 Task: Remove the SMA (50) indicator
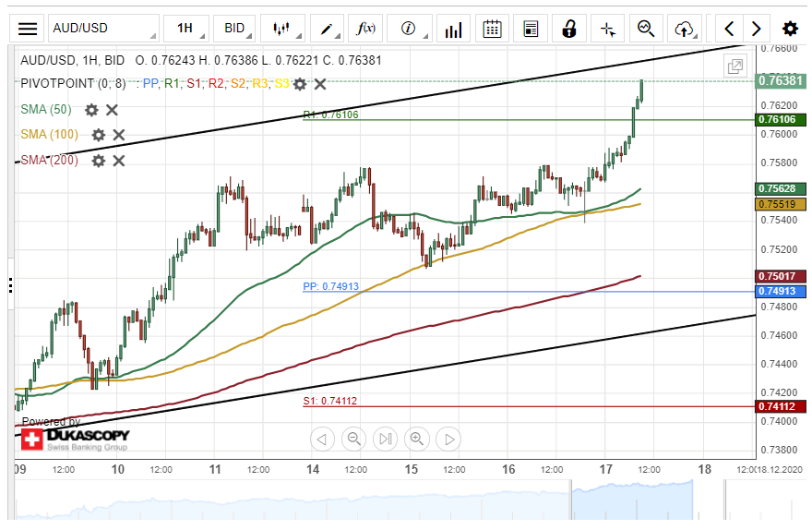point(112,110)
